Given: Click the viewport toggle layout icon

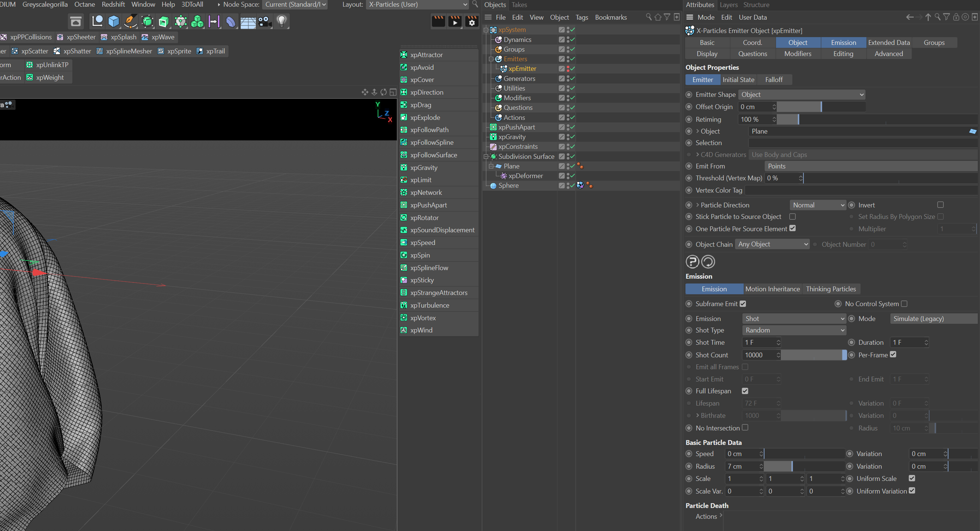Looking at the screenshot, I should pyautogui.click(x=393, y=92).
